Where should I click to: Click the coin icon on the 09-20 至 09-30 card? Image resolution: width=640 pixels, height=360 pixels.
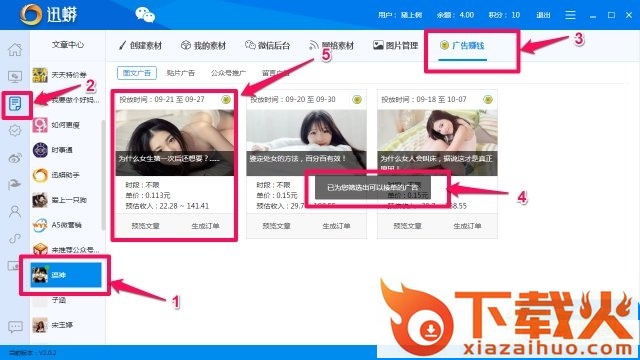[357, 100]
